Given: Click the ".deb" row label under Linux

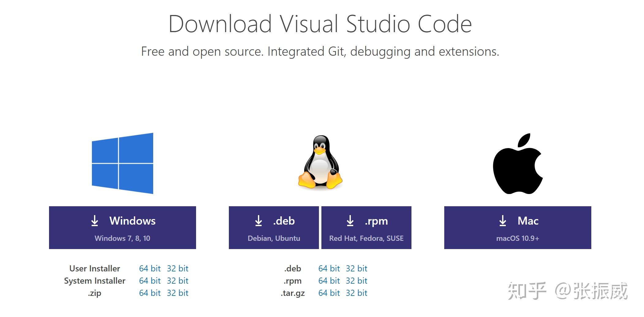Looking at the screenshot, I should tap(293, 269).
